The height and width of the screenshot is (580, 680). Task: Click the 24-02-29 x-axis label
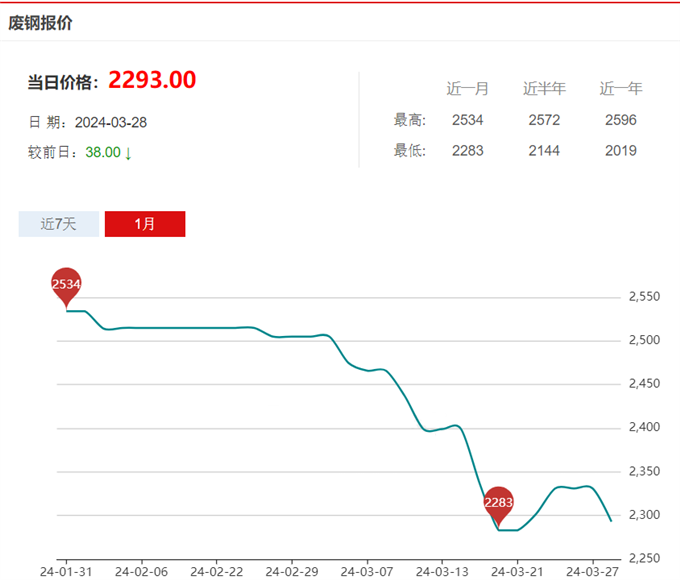292,572
